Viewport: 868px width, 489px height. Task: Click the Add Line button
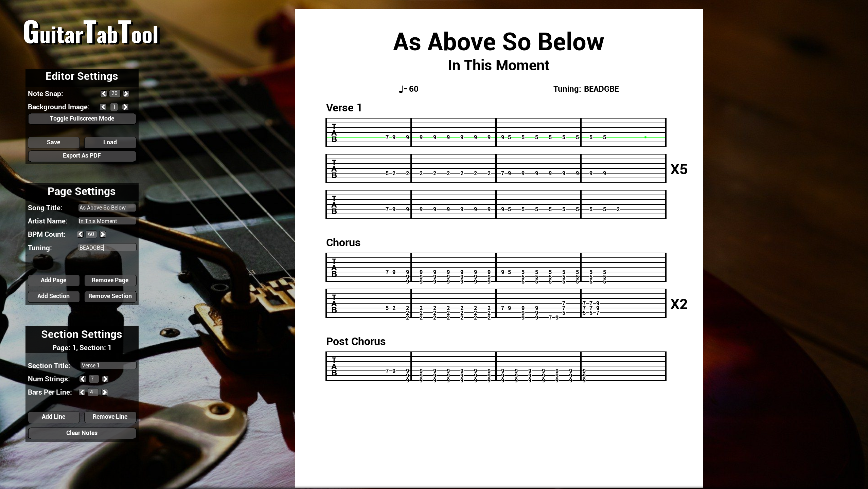[x=53, y=416]
